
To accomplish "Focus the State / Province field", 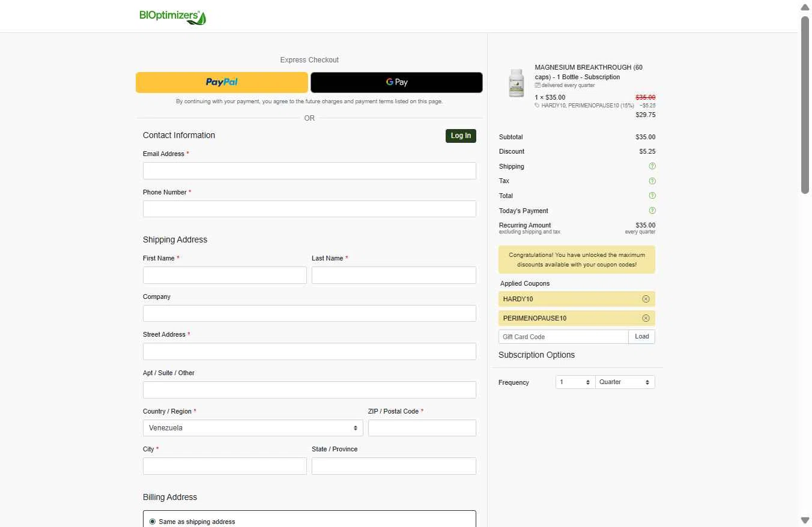I will click(394, 466).
